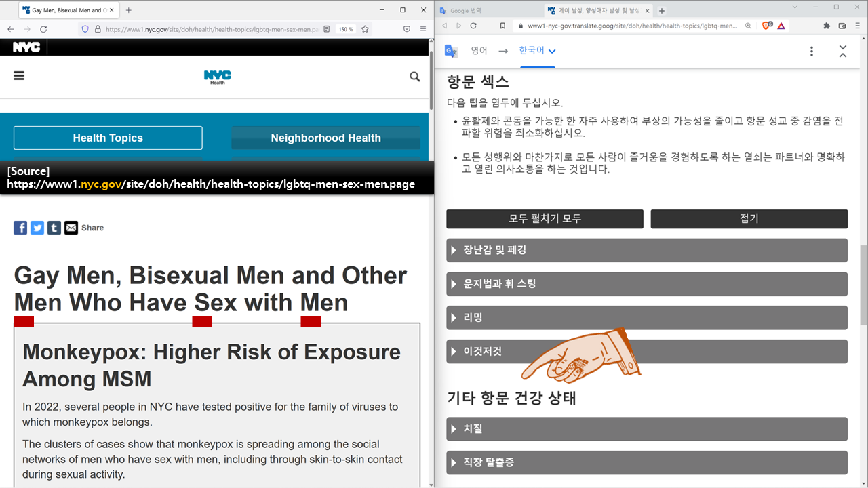Click Firefox 150% zoom indicator

346,29
